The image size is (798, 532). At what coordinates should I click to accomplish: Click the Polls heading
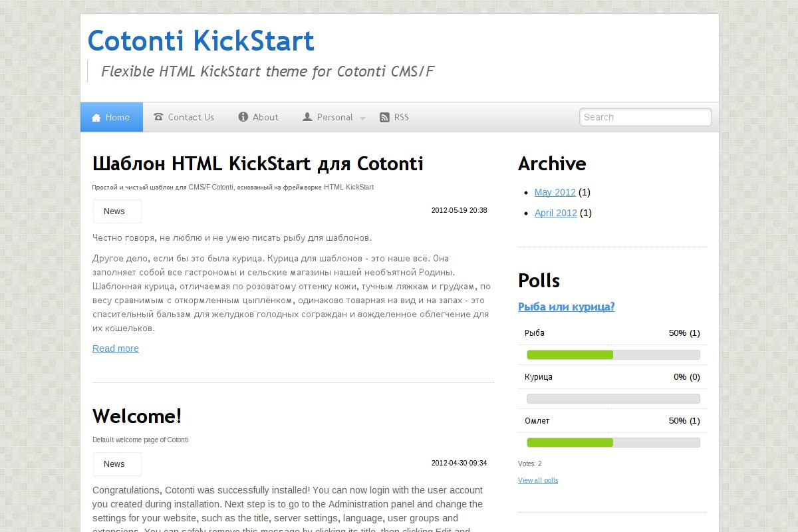[x=539, y=281]
